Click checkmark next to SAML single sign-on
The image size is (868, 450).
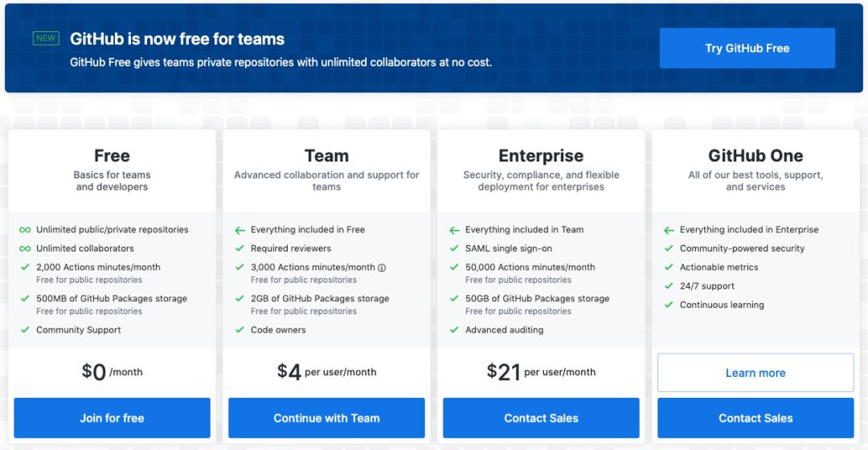coord(454,248)
